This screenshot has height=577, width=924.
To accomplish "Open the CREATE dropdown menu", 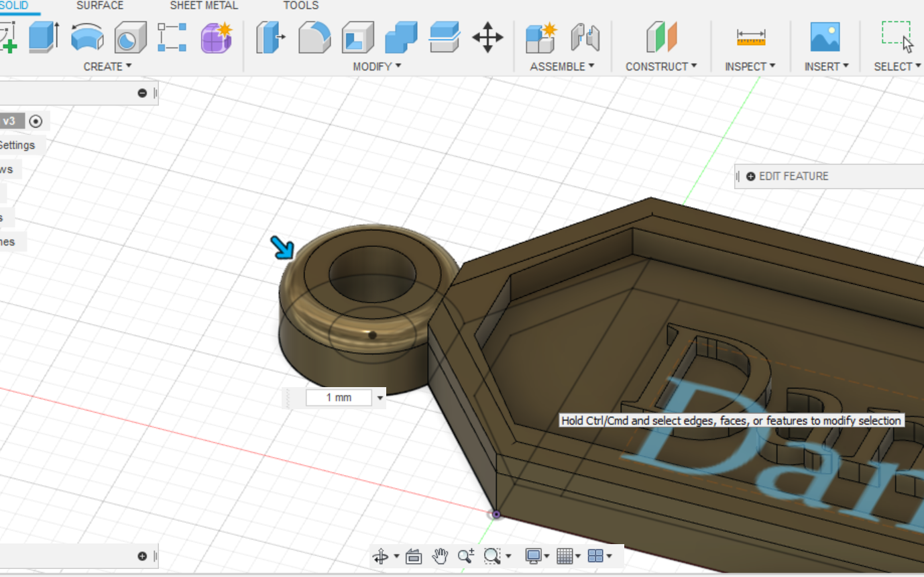I will coord(107,66).
